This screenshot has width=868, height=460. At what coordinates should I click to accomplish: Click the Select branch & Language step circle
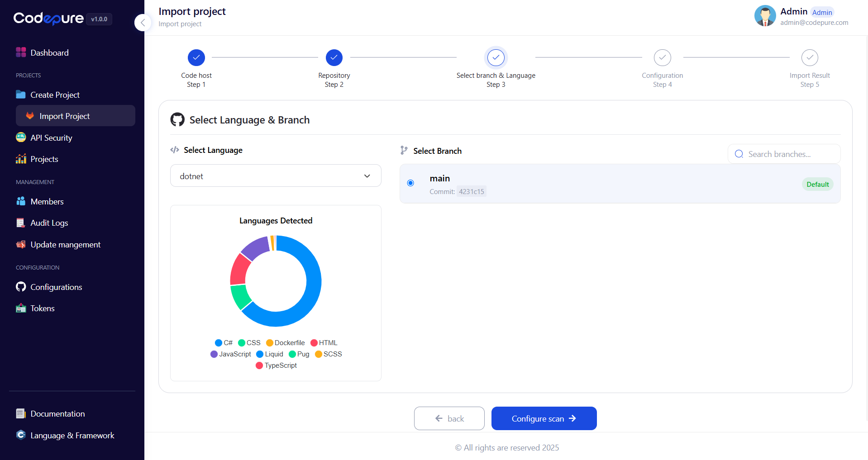pyautogui.click(x=496, y=57)
